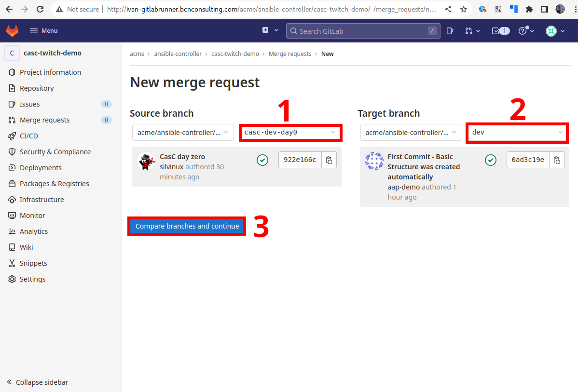Open Settings in sidebar
Viewport: 578px width, 392px height.
(x=32, y=279)
